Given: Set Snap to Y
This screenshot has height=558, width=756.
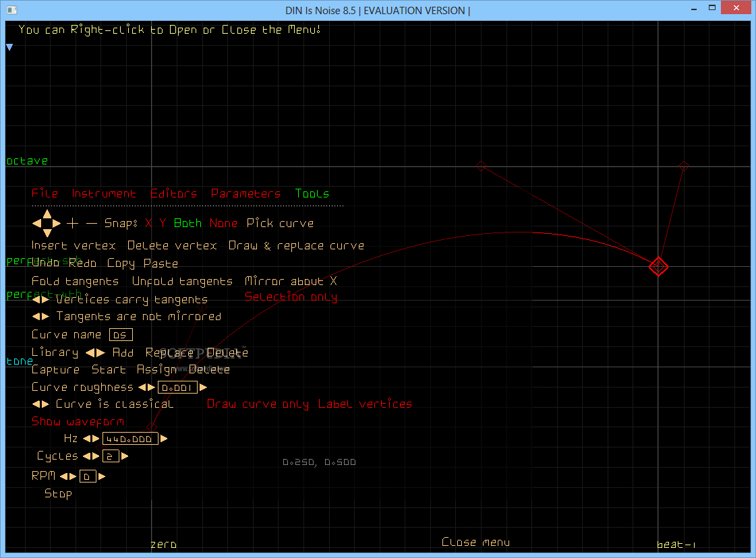Looking at the screenshot, I should (x=163, y=223).
